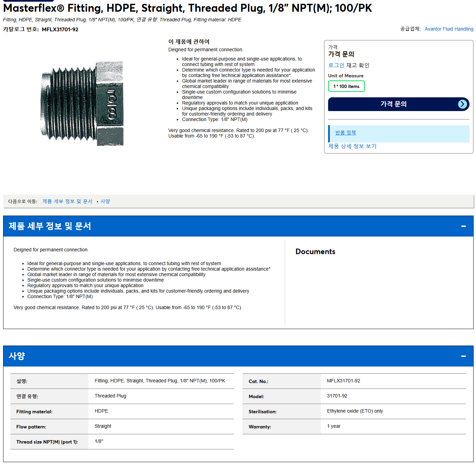Open the 반품 정책 link
476x469 pixels.
345,133
